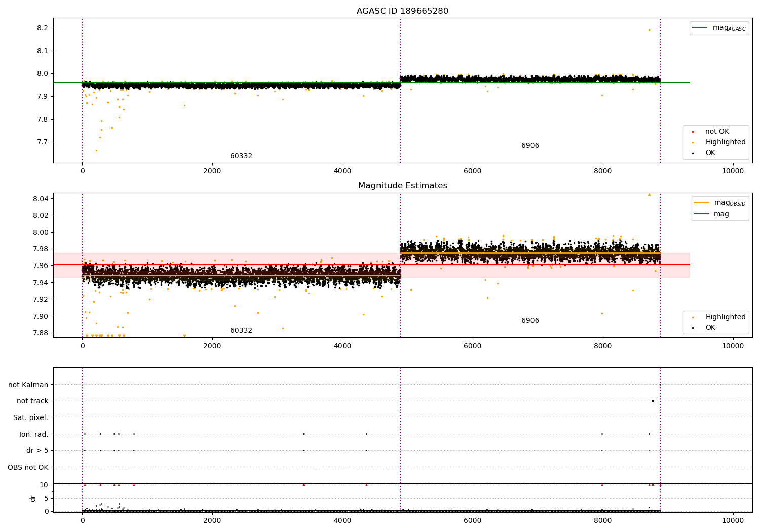Click the 'not track' row label
This screenshot has width=760, height=532.
point(32,401)
